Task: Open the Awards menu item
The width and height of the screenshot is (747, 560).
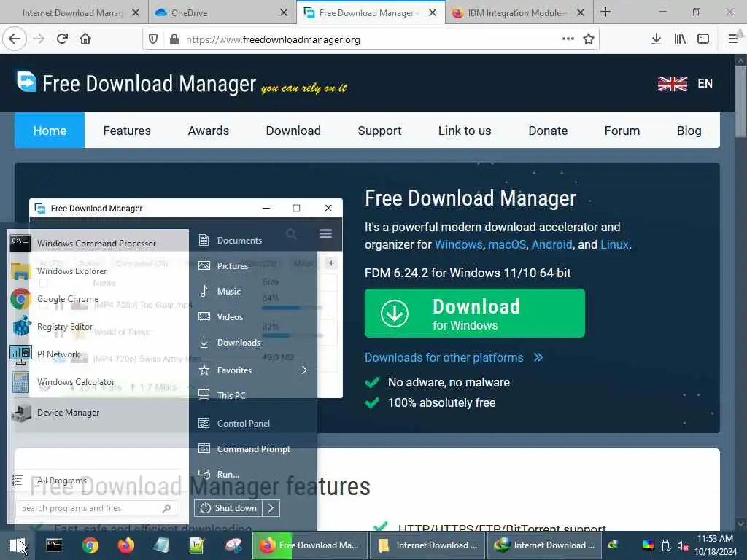Action: (x=208, y=131)
